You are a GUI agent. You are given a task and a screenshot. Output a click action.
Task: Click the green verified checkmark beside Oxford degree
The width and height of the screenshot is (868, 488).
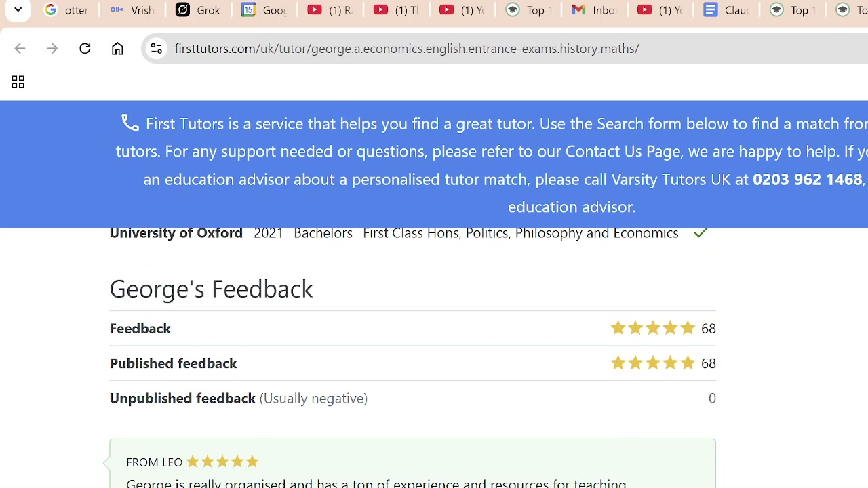tap(701, 232)
